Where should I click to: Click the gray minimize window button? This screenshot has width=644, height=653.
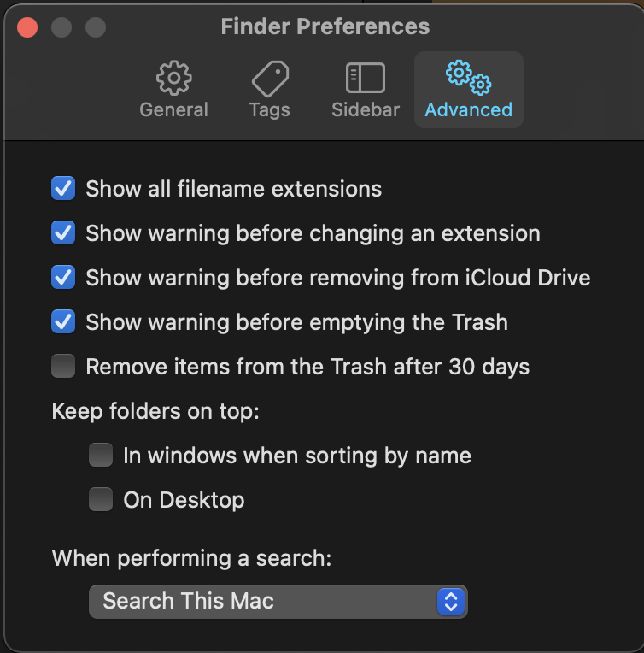tap(61, 27)
